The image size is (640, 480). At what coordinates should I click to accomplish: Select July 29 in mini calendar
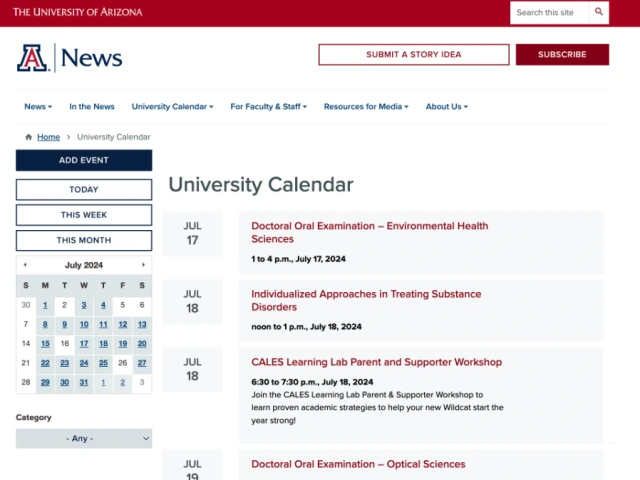(45, 382)
